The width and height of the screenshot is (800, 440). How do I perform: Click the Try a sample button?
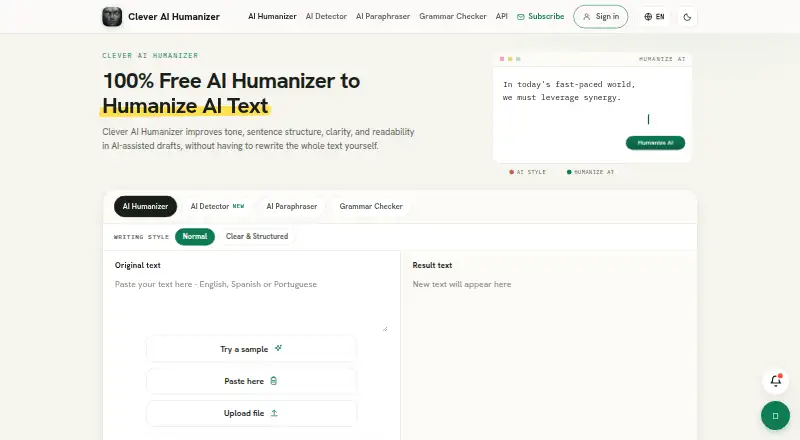[251, 349]
